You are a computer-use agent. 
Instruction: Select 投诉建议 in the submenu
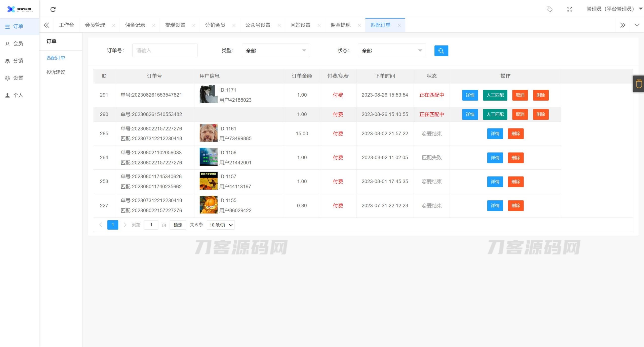[x=56, y=72]
